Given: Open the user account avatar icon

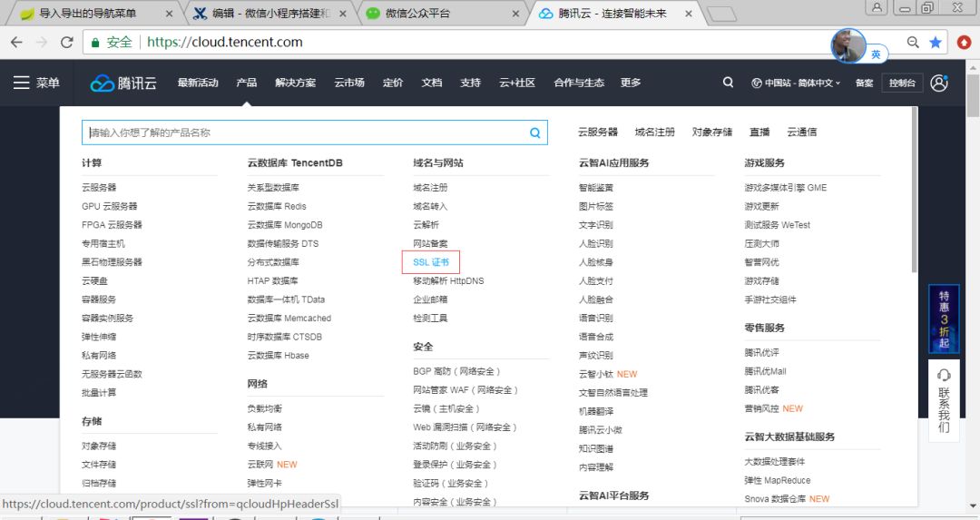Looking at the screenshot, I should pyautogui.click(x=939, y=83).
